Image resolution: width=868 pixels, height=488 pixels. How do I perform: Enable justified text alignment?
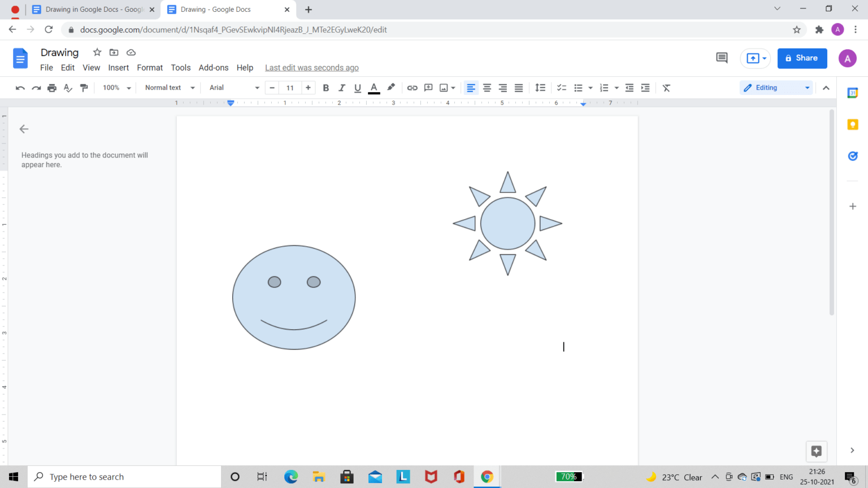pos(518,88)
